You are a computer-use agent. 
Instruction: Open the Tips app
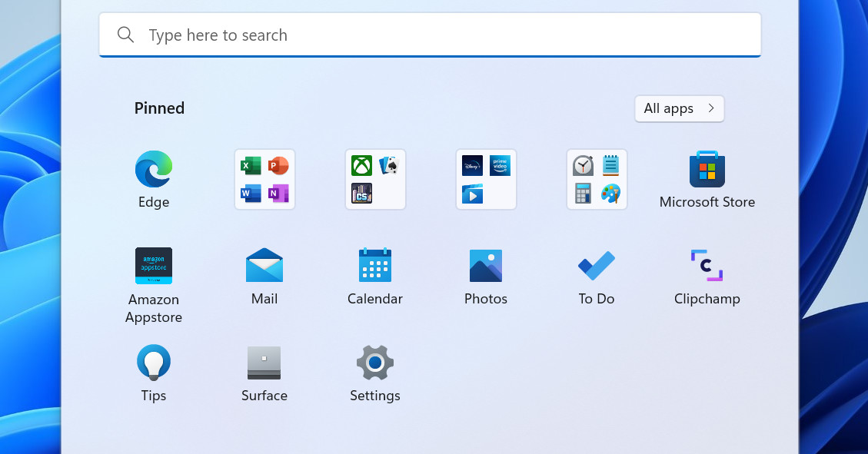point(153,363)
